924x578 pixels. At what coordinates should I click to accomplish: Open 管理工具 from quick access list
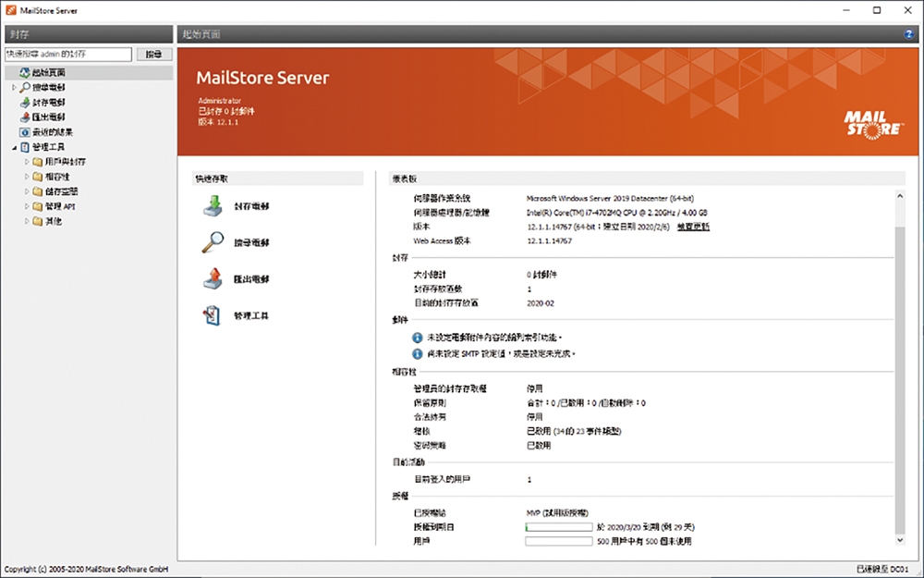(251, 315)
